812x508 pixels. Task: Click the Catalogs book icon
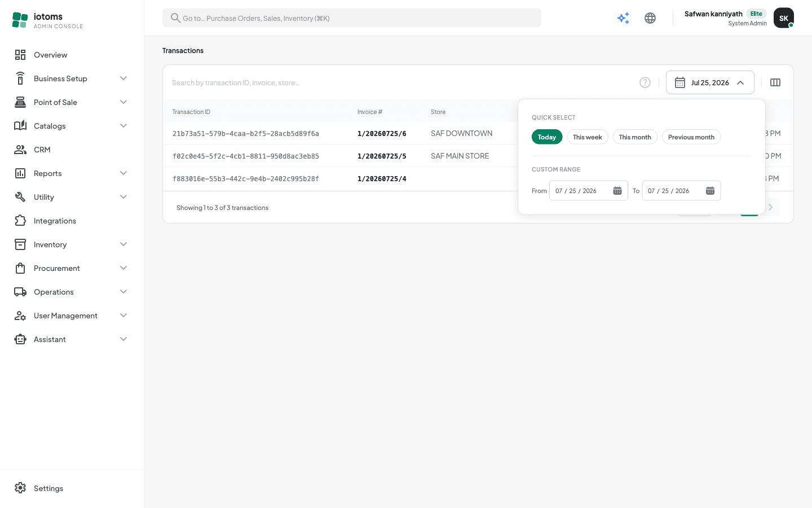[x=20, y=126]
